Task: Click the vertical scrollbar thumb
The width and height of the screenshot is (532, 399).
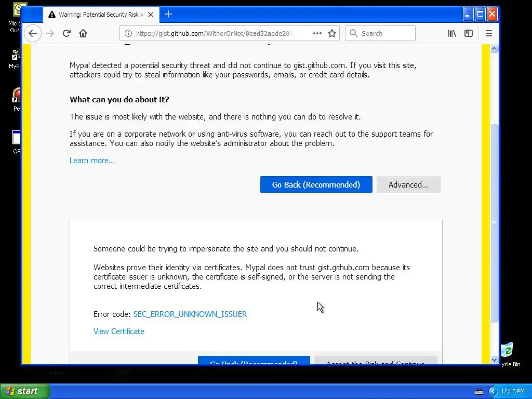Action: (x=494, y=223)
